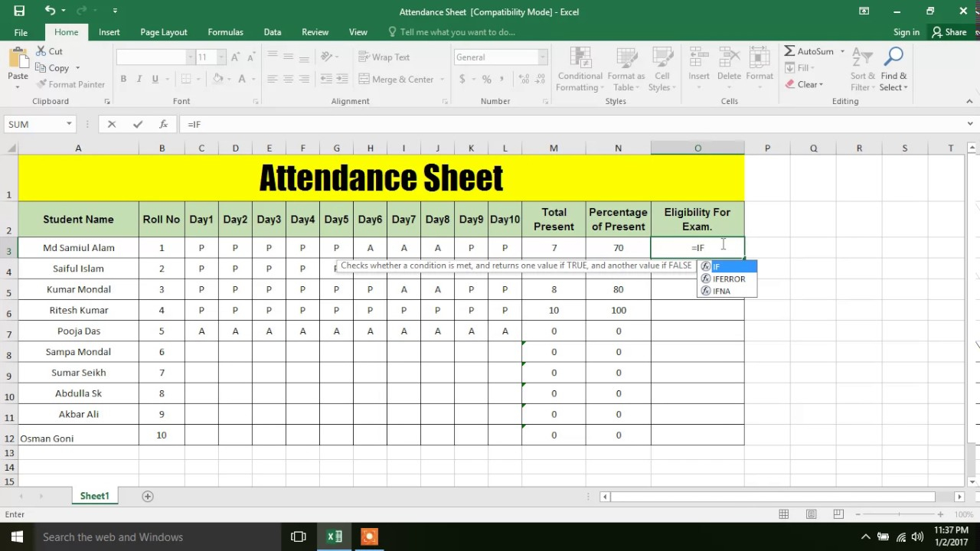Open the Insert Function fx dialog
Viewport: 980px width, 551px height.
click(x=163, y=124)
